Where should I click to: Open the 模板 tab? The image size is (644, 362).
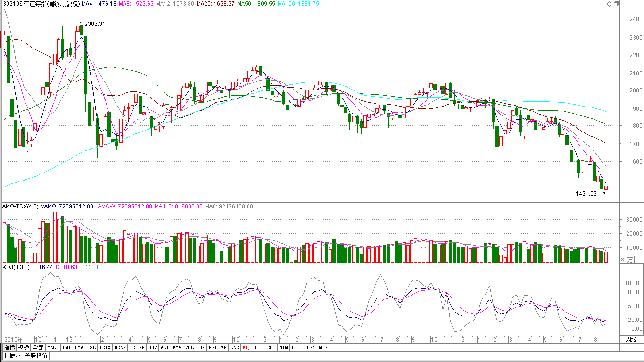24,347
